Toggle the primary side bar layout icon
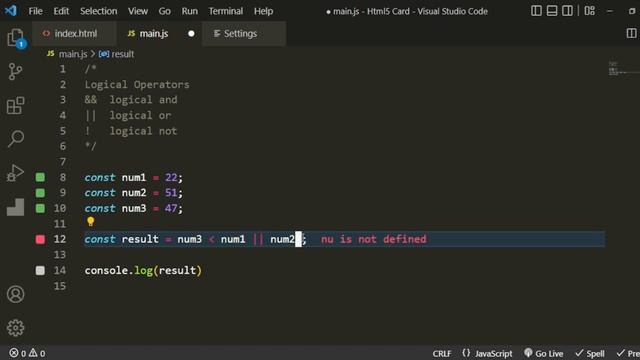The width and height of the screenshot is (640, 360). (536, 11)
